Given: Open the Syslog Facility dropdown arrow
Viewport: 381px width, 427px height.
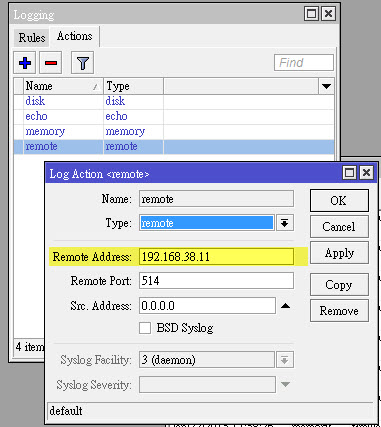Looking at the screenshot, I should [x=285, y=360].
